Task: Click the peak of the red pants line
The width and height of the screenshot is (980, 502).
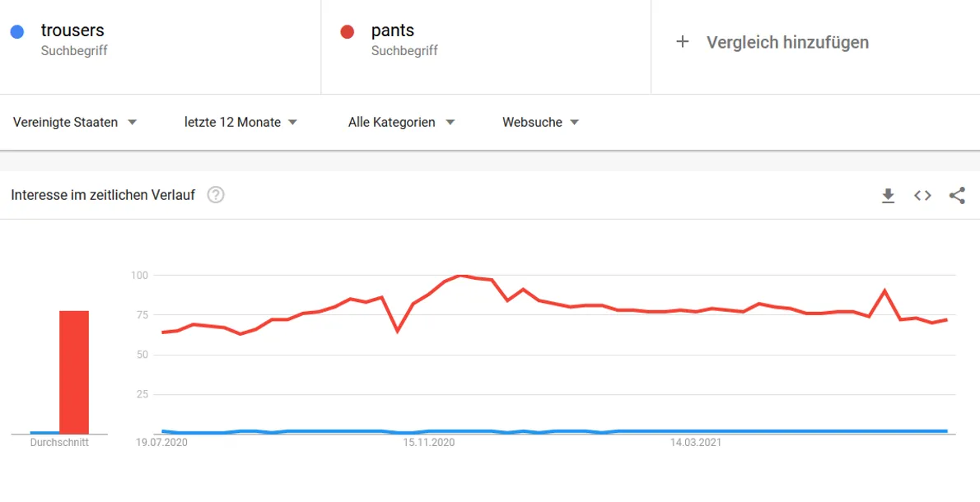Action: [x=461, y=275]
